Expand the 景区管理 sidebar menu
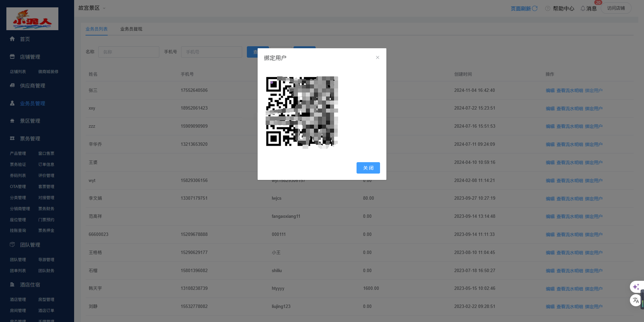Viewport: 644px width, 322px height. [30, 121]
